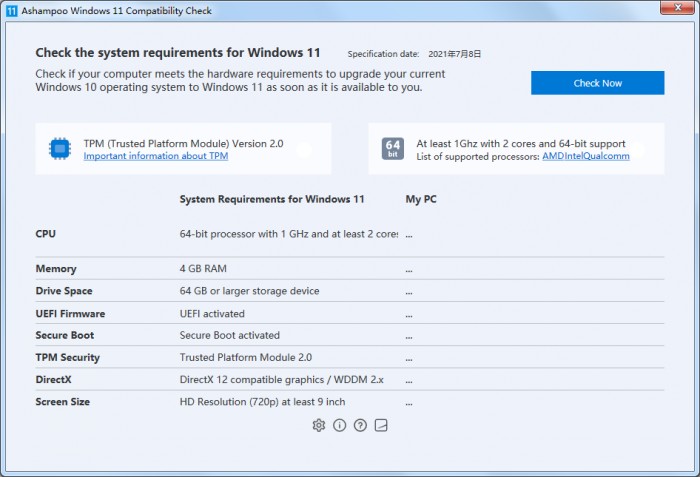Click the Ashampoo 11 title bar icon
The width and height of the screenshot is (700, 477).
[12, 11]
